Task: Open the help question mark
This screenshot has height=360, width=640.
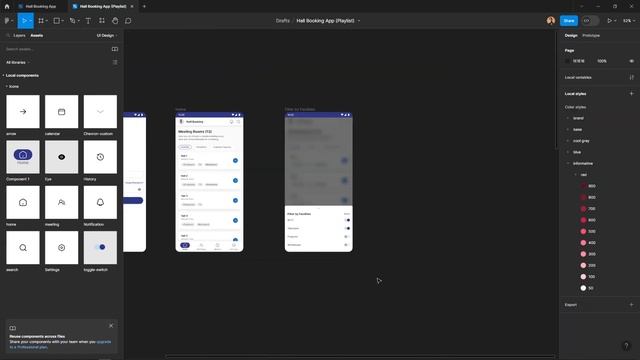Action: click(x=626, y=346)
